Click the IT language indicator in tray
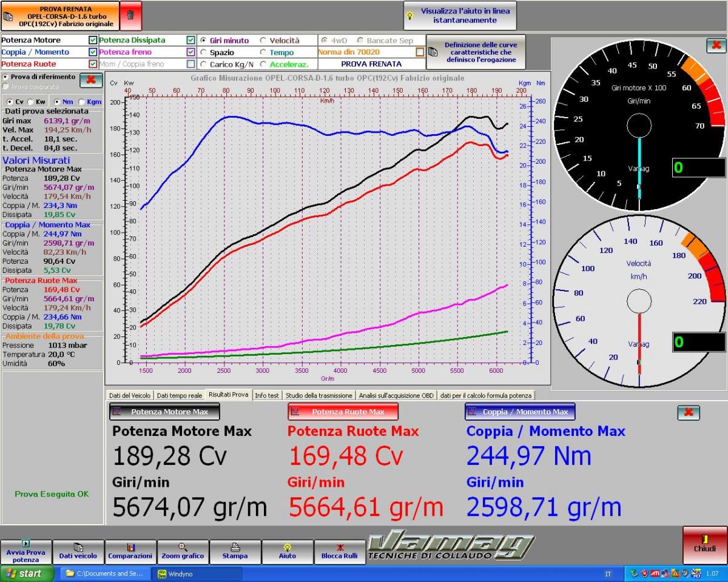Screen dimensions: 728x582 608,574
